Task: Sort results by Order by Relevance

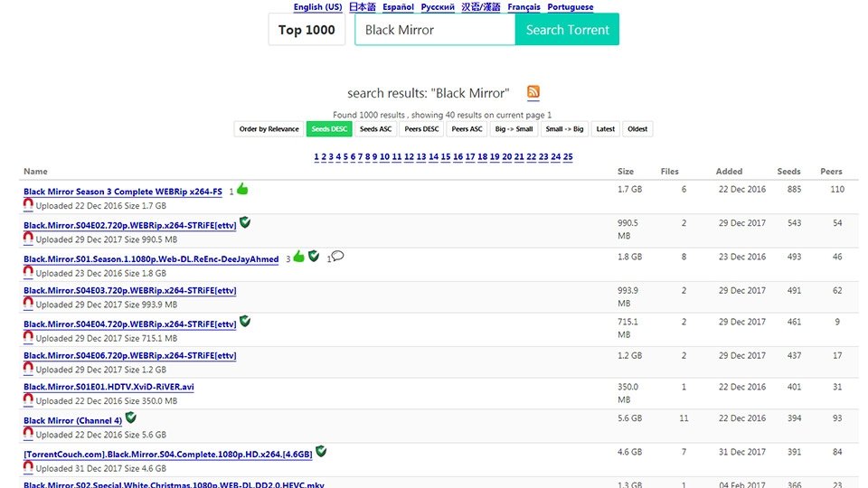Action: (269, 129)
